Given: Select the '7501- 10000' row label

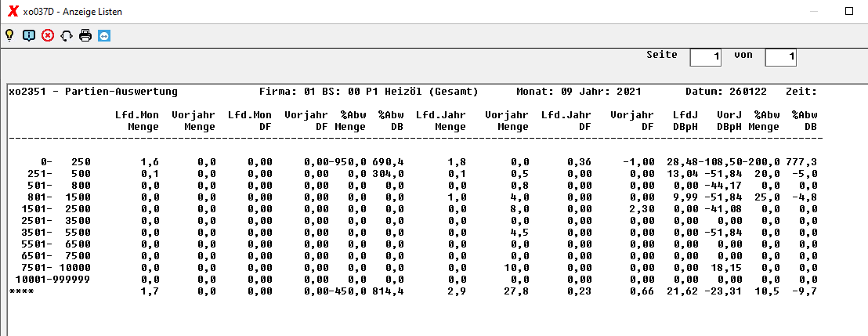Looking at the screenshot, I should (56, 268).
